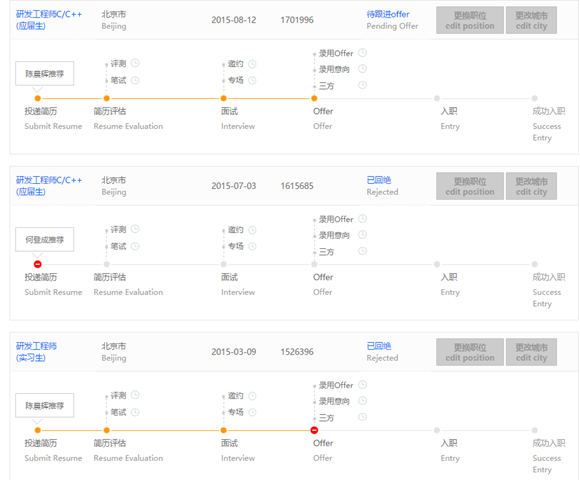The width and height of the screenshot is (580, 480).
Task: Open 研发工程师C/C++ job link dated 2015-08-12
Action: [49, 20]
